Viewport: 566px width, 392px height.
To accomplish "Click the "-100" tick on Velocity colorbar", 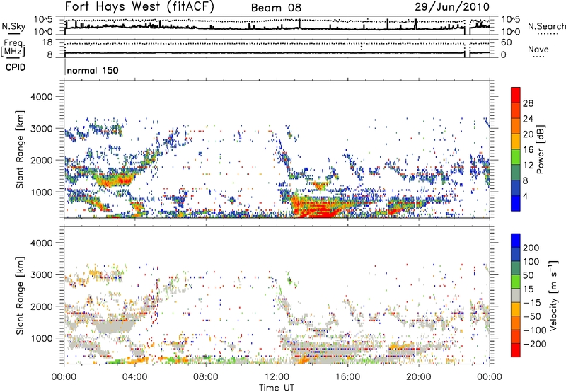I will coord(535,330).
